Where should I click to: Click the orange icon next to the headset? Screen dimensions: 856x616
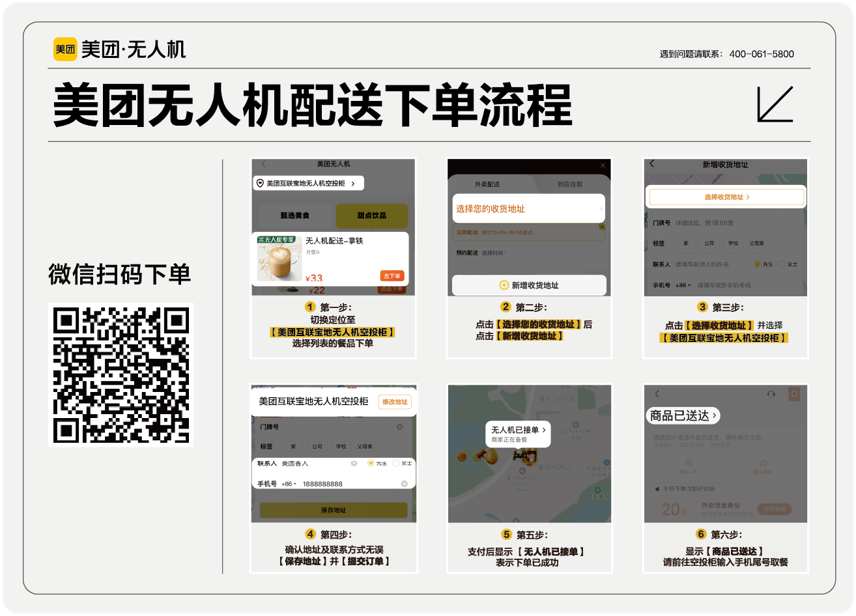point(793,394)
